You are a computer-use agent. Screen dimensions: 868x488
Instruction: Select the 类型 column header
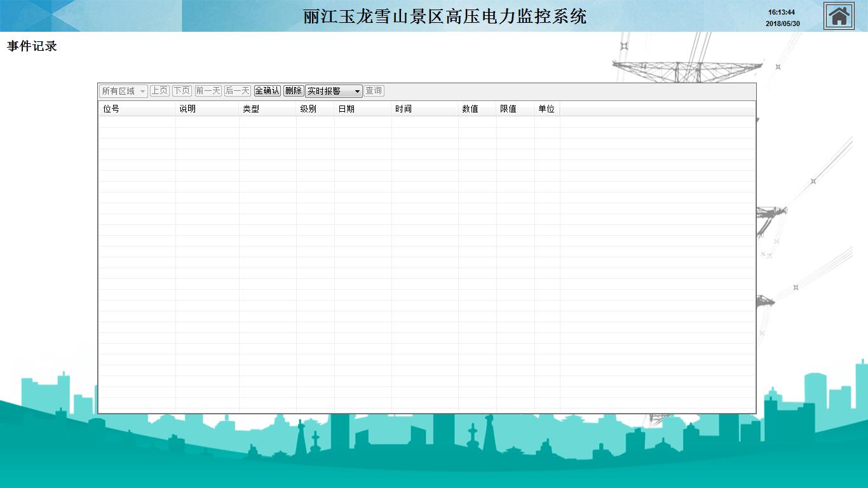click(268, 109)
